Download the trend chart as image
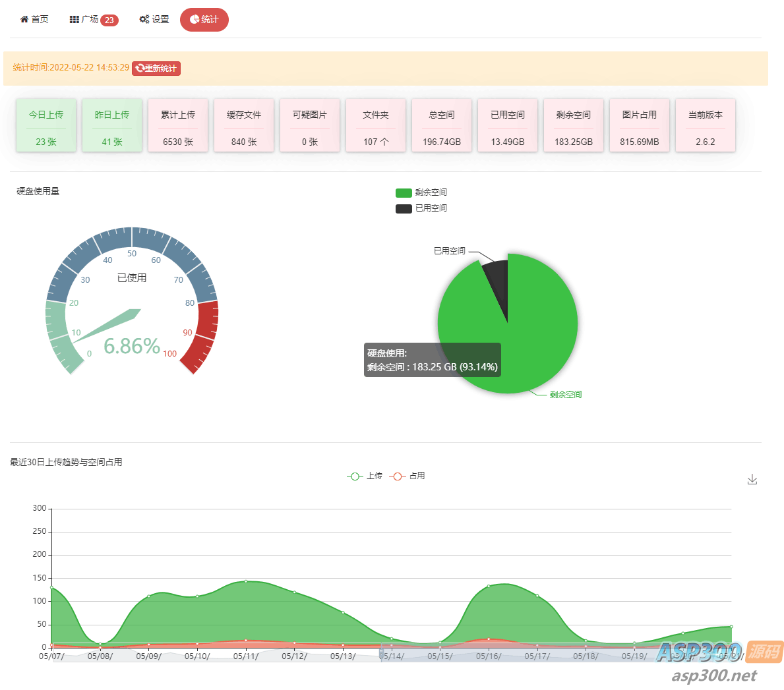This screenshot has width=784, height=690. click(752, 479)
